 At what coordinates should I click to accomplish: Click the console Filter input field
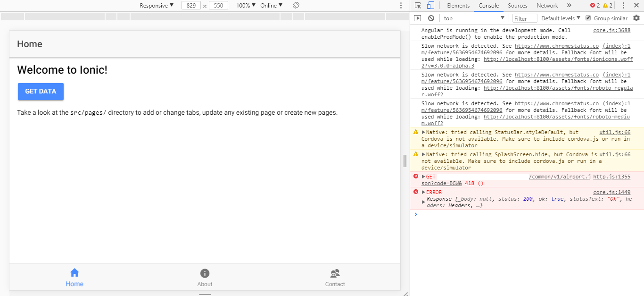point(525,18)
